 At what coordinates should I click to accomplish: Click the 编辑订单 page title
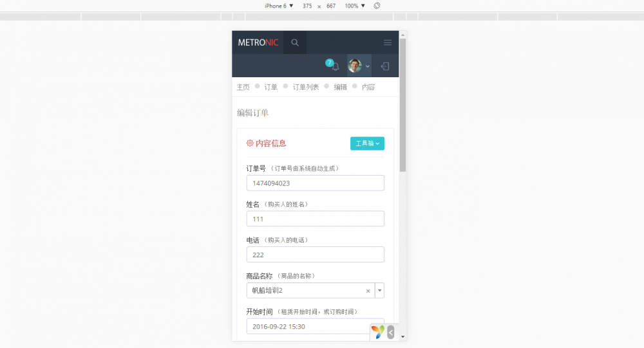click(252, 113)
